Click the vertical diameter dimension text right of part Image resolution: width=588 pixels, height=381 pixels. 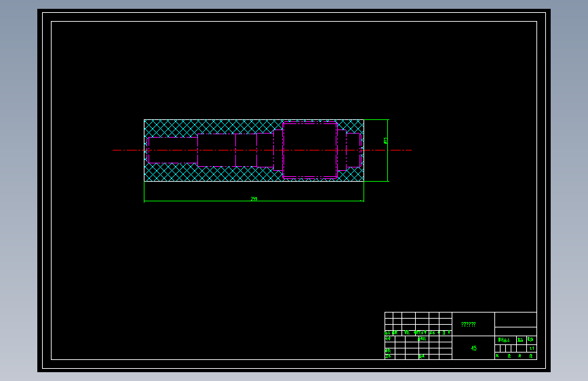(x=385, y=140)
